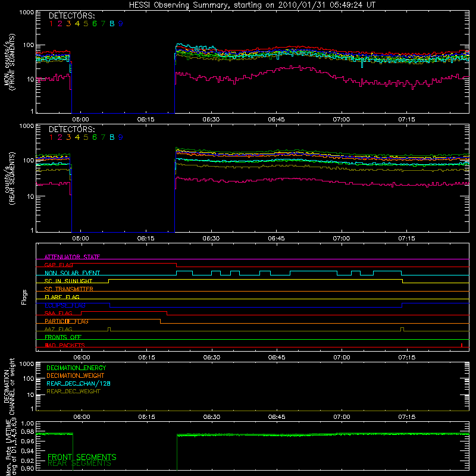Image resolution: width=476 pixels, height=476 pixels.
Task: Click the DECIMATION_ENERGY legend entry
Action: 76,368
